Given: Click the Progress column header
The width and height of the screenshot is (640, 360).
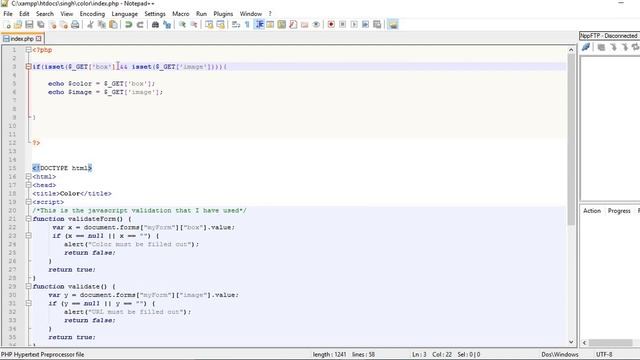Looking at the screenshot, I should pyautogui.click(x=619, y=211).
